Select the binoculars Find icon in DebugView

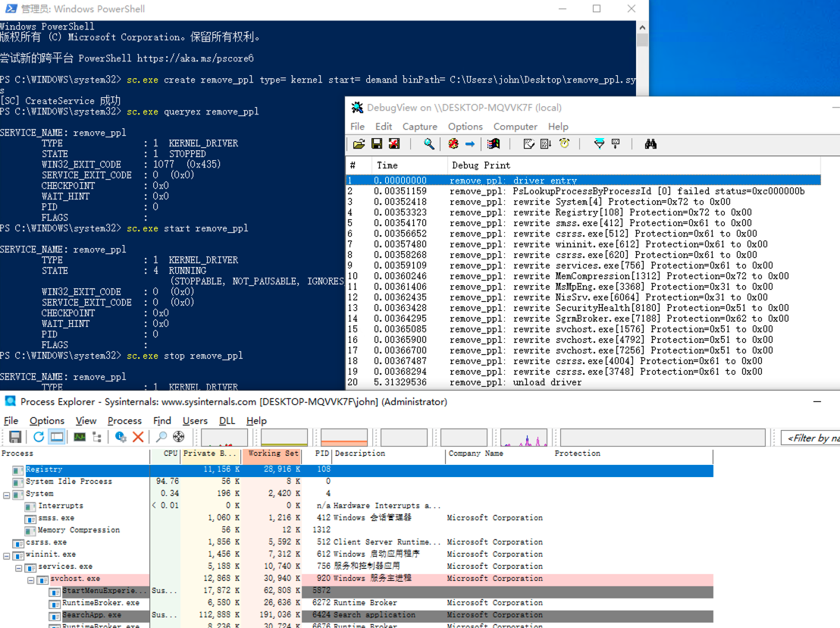pyautogui.click(x=651, y=143)
